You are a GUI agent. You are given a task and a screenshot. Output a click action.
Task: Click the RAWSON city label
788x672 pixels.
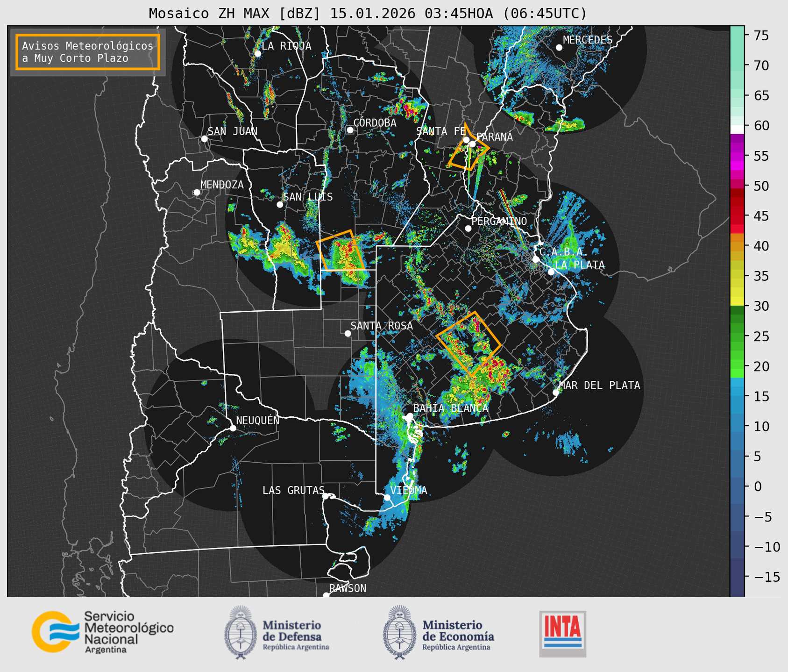(348, 588)
